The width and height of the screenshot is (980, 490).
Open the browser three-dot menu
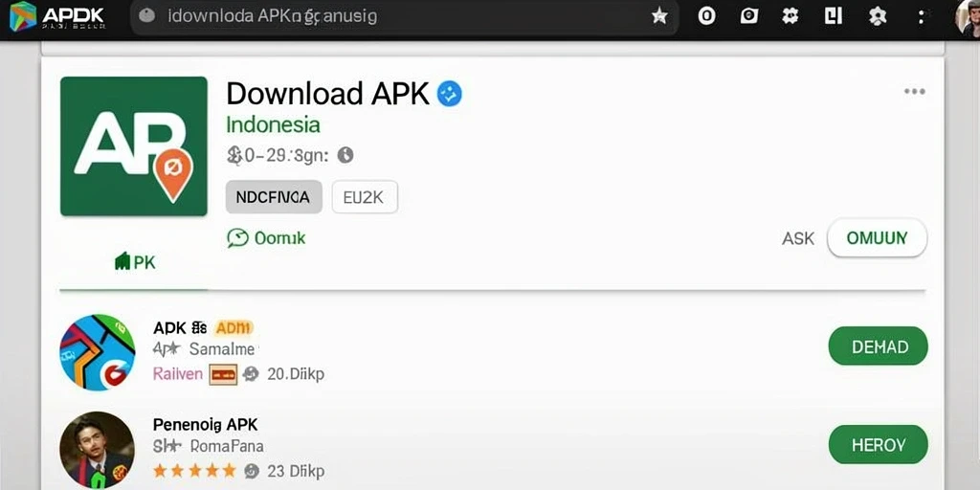pos(921,16)
